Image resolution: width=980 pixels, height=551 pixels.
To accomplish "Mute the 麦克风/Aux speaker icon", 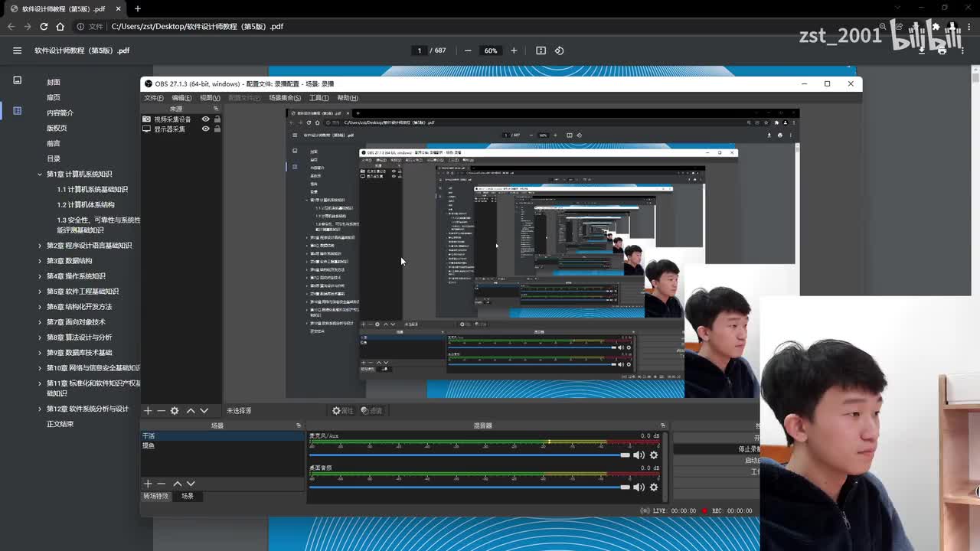I will click(x=639, y=455).
